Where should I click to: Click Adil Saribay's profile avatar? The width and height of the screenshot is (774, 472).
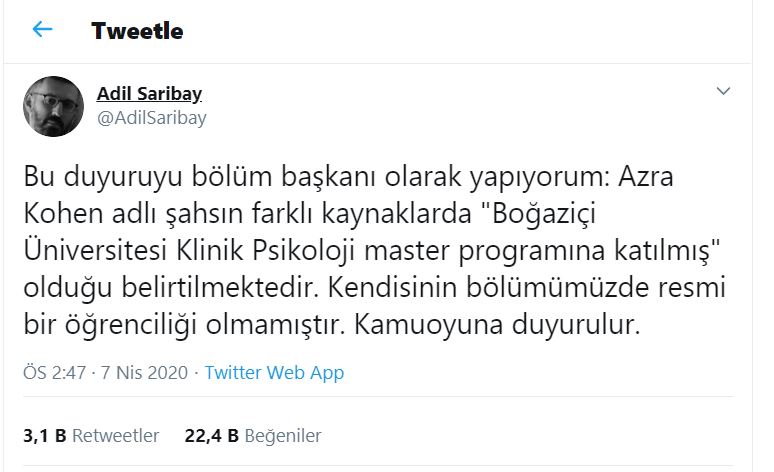coord(53,106)
